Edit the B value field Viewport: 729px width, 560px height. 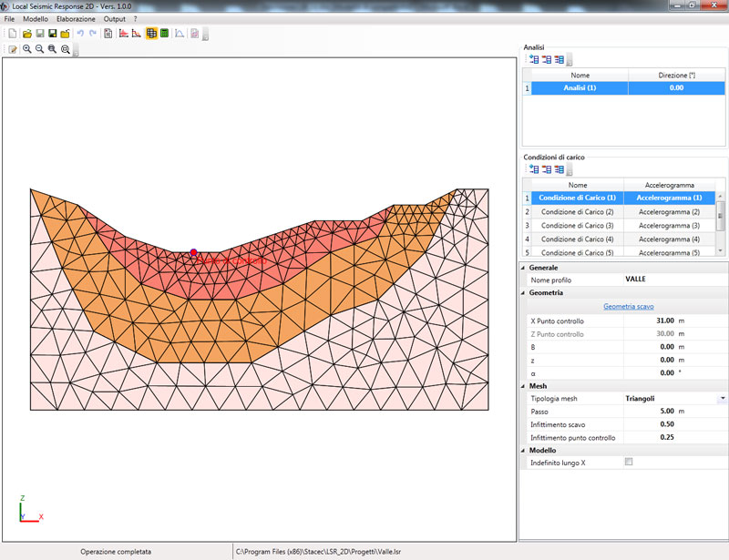(x=673, y=347)
